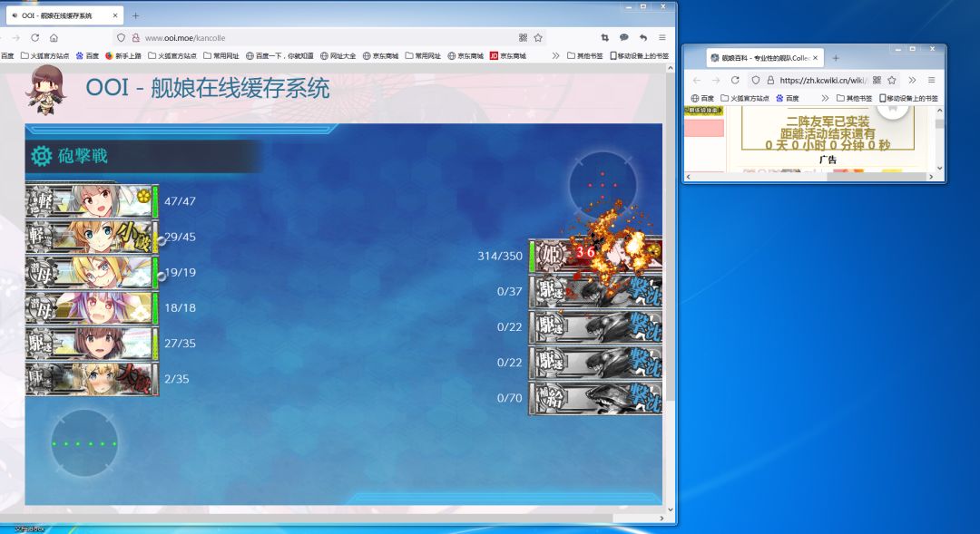The width and height of the screenshot is (980, 534).
Task: Open 其他书签 folder in kcwiki window
Action: (x=855, y=98)
